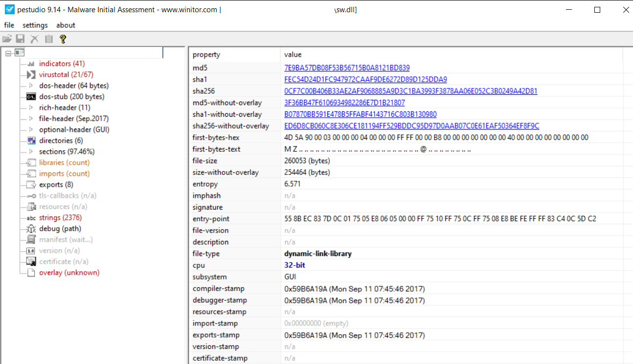Open the sha1 hash link
The image size is (633, 364).
click(x=365, y=79)
